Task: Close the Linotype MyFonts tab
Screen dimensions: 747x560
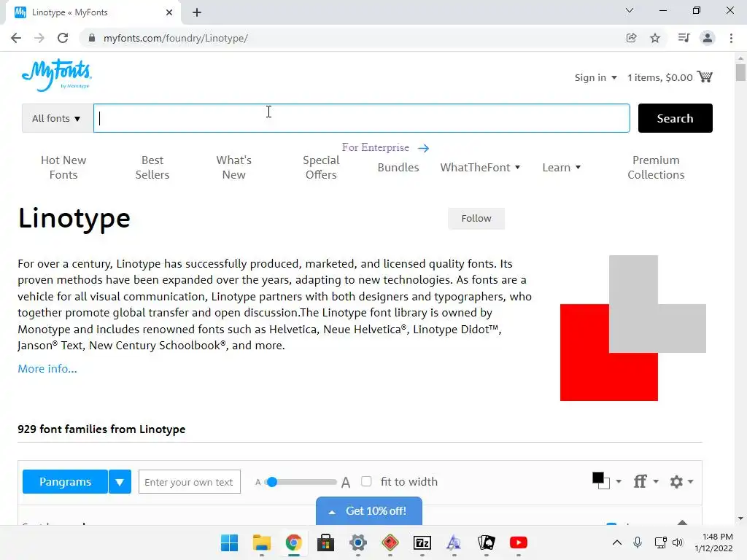Action: coord(169,12)
